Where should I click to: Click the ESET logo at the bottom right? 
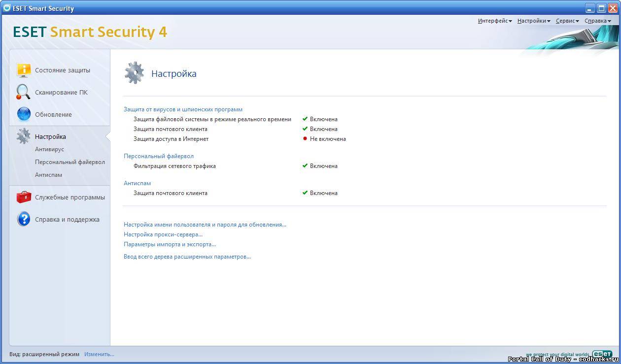click(x=602, y=354)
